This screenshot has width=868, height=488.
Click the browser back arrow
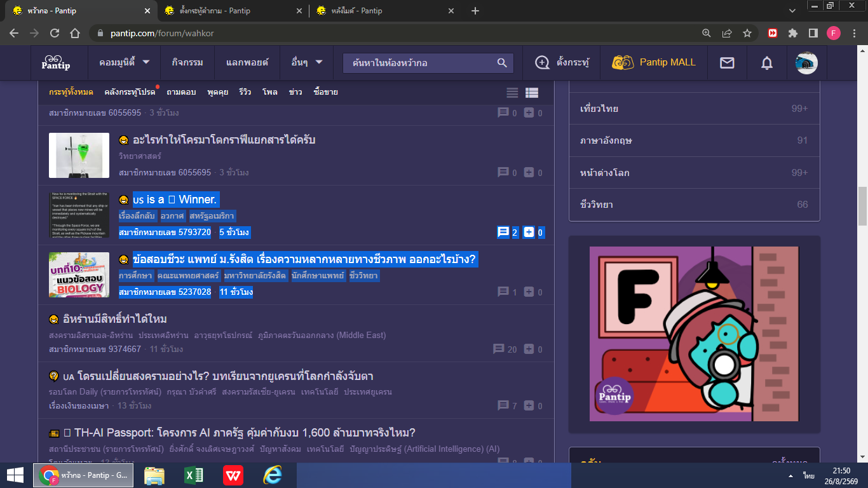[x=15, y=33]
